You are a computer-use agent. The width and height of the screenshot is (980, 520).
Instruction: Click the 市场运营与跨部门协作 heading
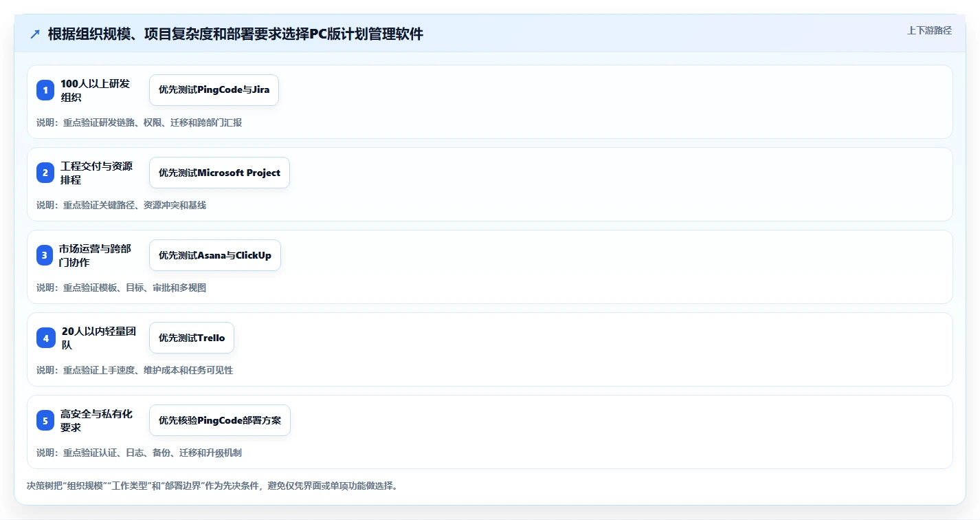[95, 255]
